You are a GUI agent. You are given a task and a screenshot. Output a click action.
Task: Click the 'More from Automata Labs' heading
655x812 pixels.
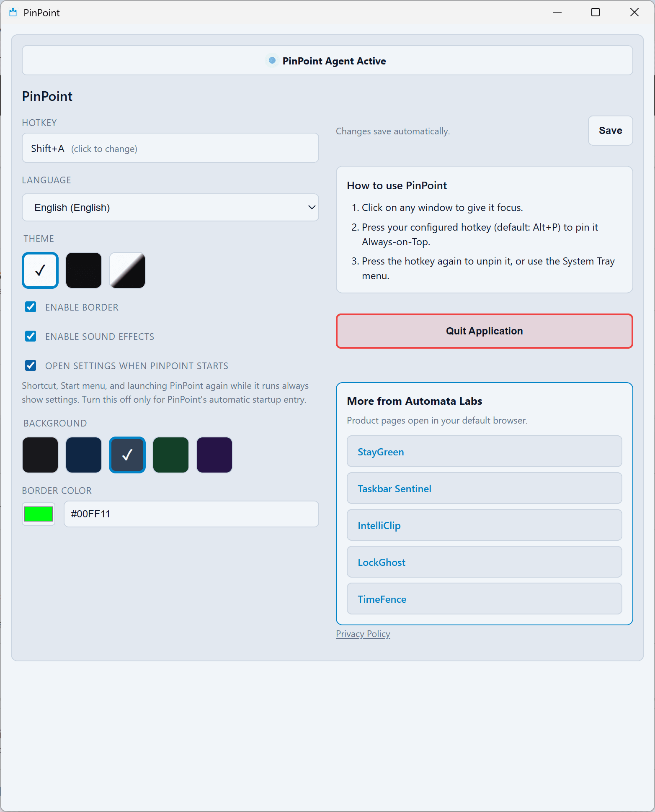pos(415,401)
